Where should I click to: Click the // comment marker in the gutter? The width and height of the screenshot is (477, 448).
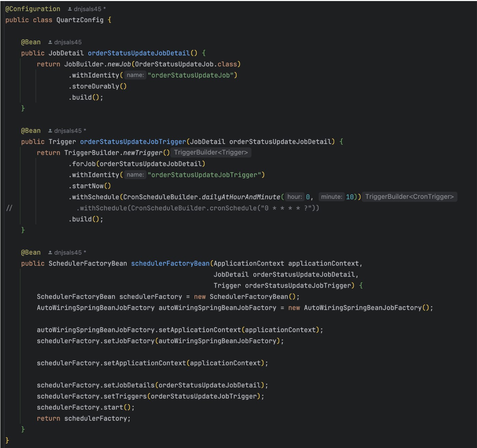coord(9,208)
